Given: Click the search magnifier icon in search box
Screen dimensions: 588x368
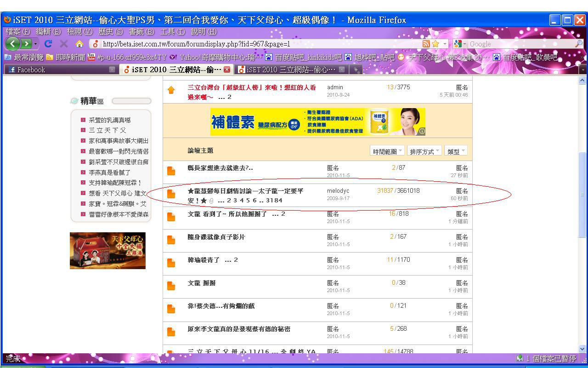Looking at the screenshot, I should [x=578, y=44].
